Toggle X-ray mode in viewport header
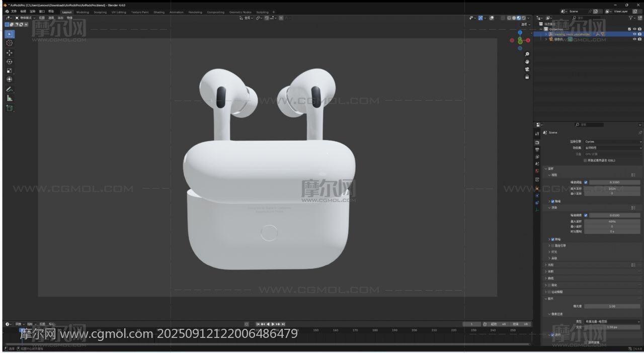This screenshot has width=644, height=353. point(502,18)
